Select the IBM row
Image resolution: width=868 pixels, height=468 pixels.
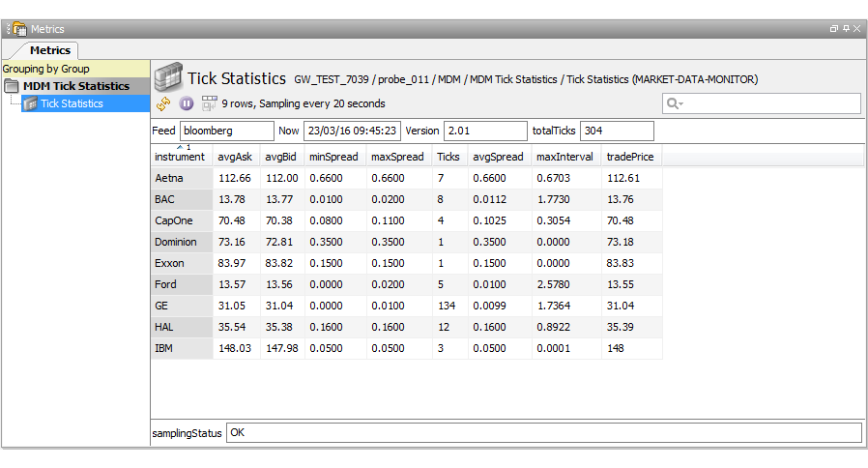[x=407, y=348]
